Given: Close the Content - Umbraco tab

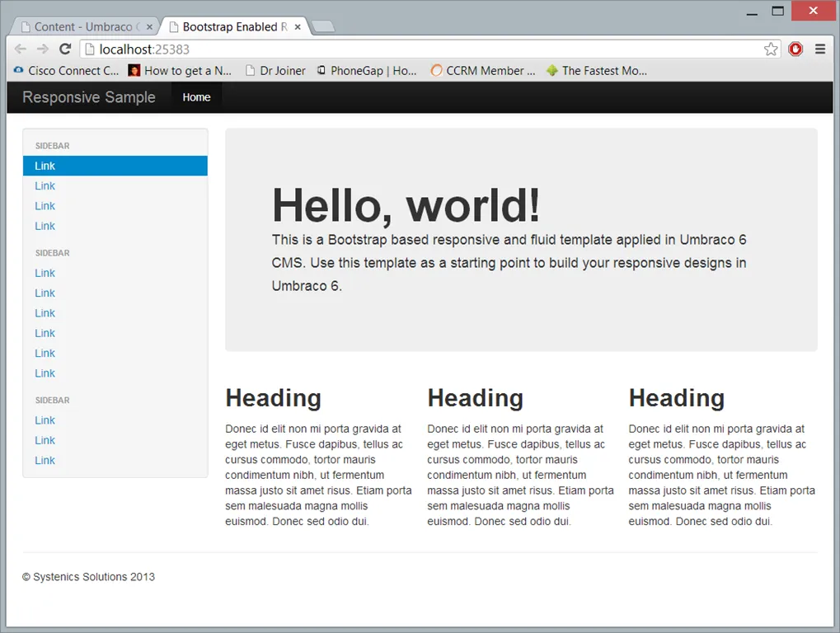Looking at the screenshot, I should point(149,27).
